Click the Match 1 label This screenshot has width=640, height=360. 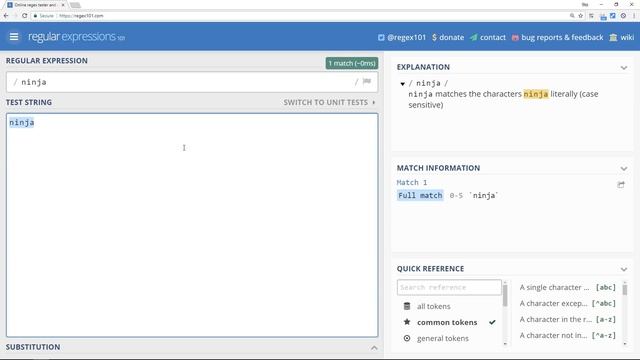(x=412, y=182)
